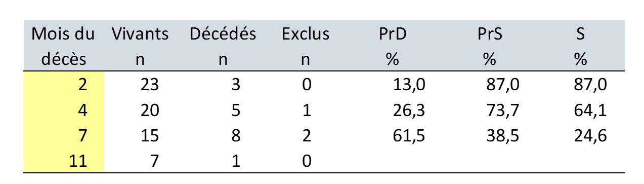
Task: Select the yellow cell for month 4
Action: 64,109
